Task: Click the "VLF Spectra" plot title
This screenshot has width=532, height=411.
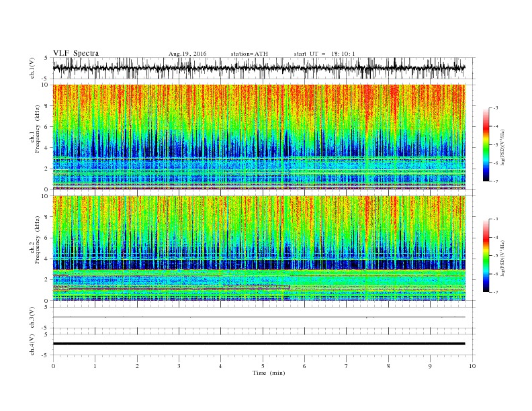Action: [x=76, y=53]
